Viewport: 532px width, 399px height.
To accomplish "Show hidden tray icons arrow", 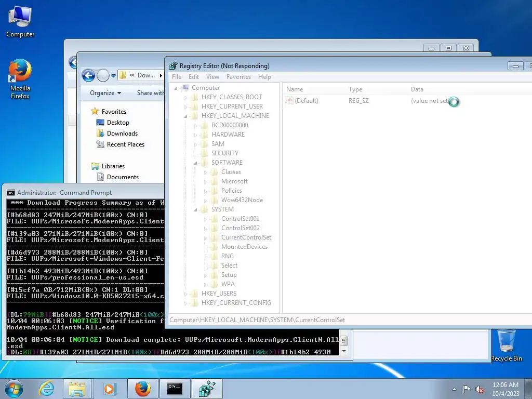I will (x=454, y=389).
